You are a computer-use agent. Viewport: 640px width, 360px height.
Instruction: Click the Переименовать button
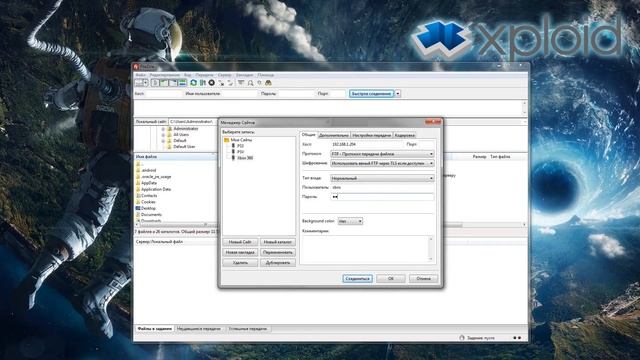(278, 253)
